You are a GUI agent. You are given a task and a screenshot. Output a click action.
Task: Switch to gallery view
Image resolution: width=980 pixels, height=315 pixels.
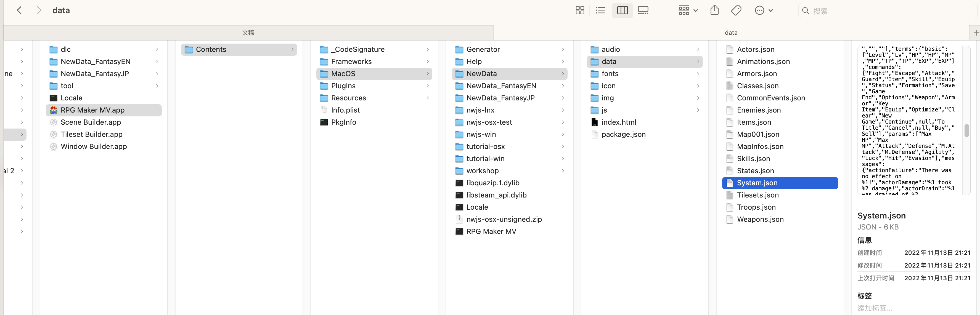pos(643,10)
